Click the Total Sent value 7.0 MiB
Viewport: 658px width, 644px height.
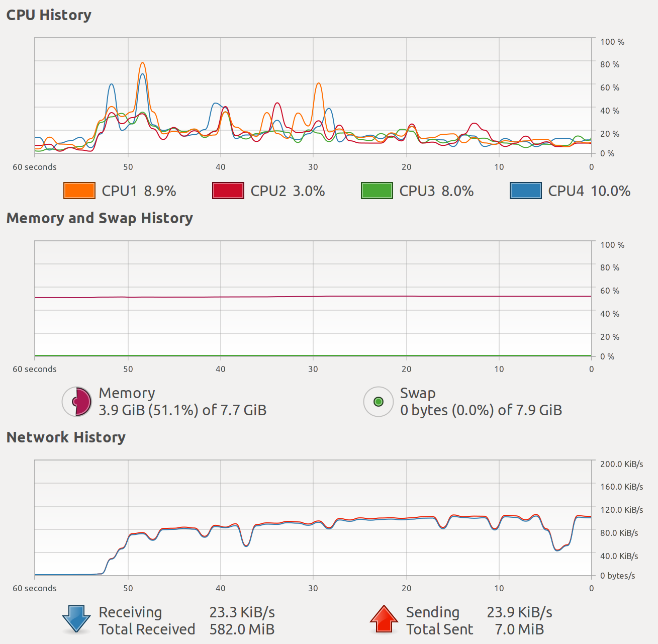pos(519,629)
